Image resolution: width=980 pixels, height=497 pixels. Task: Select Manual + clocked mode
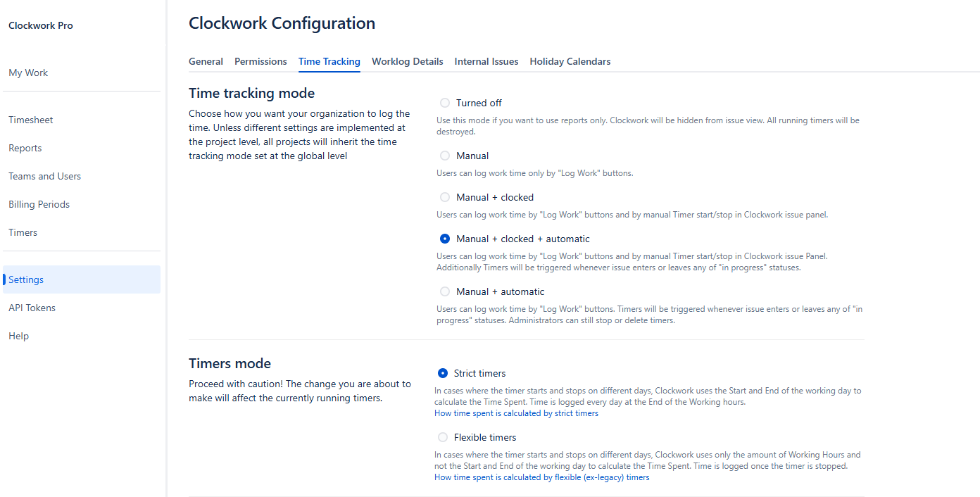(445, 197)
